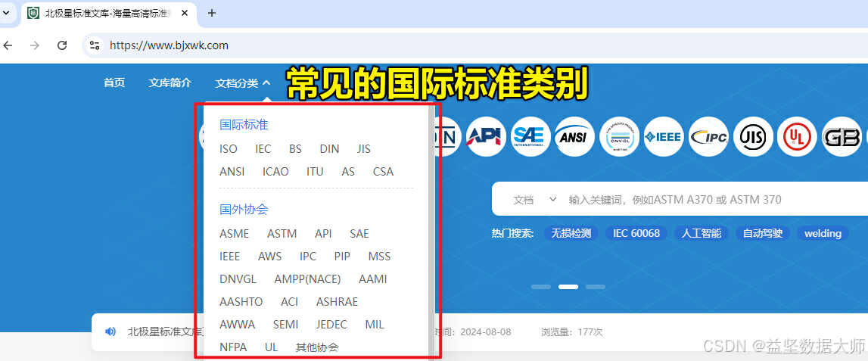Select CSA standard category

(383, 172)
